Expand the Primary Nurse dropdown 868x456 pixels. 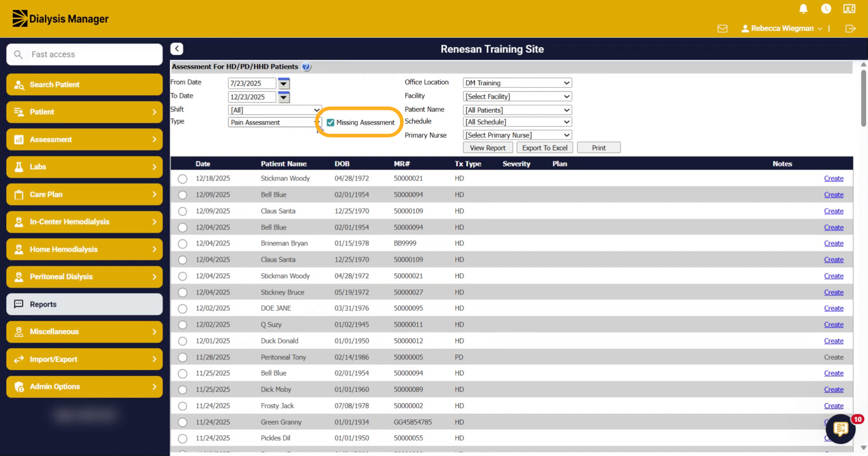517,135
